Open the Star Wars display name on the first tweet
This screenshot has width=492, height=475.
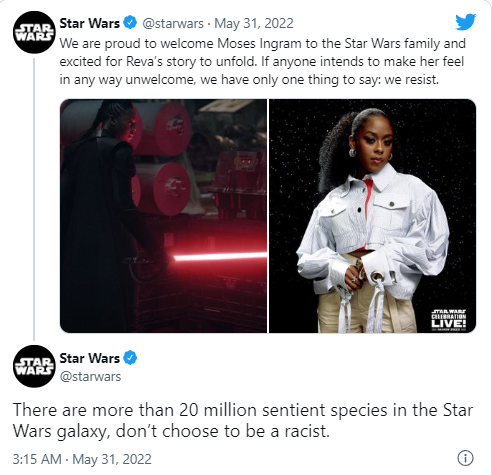[x=89, y=23]
